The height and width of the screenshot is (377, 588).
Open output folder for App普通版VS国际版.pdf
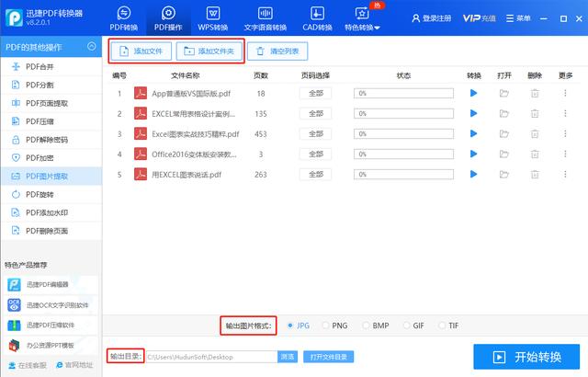(504, 93)
